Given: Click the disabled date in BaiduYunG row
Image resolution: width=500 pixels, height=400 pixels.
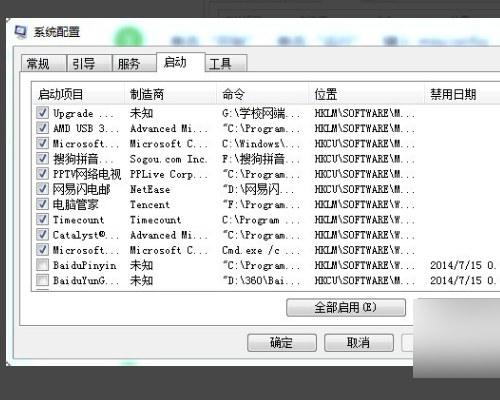Looking at the screenshot, I should pos(463,280).
